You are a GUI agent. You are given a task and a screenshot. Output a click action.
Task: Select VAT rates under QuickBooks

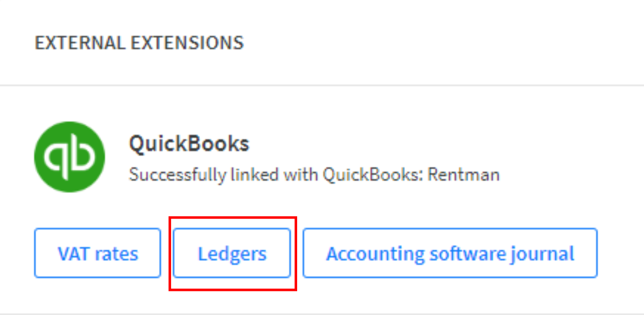tap(98, 253)
